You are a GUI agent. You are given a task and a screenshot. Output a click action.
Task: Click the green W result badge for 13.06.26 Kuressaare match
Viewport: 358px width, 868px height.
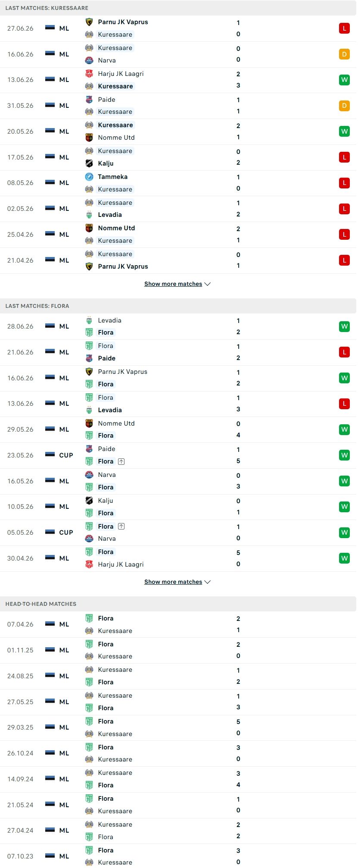[x=344, y=80]
